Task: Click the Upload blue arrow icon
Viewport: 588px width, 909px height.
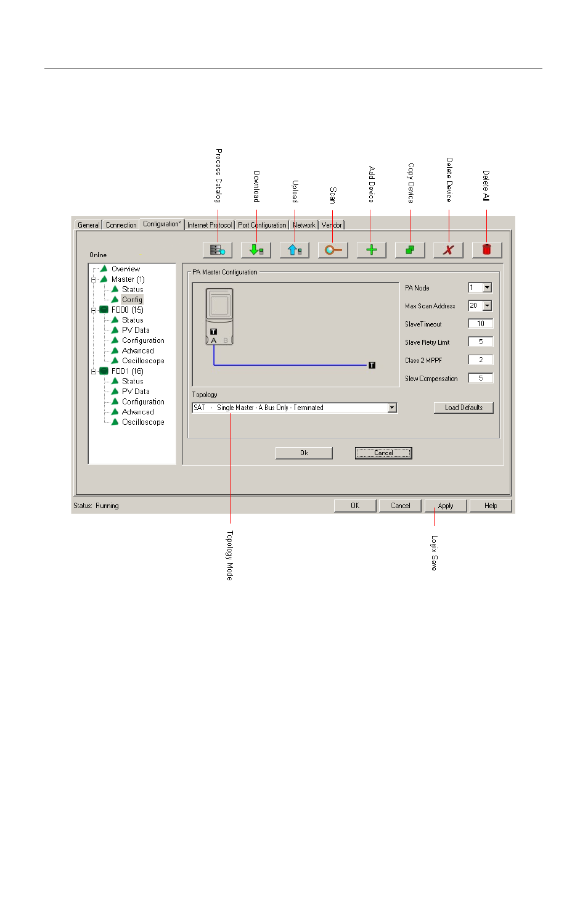Action: [x=294, y=250]
